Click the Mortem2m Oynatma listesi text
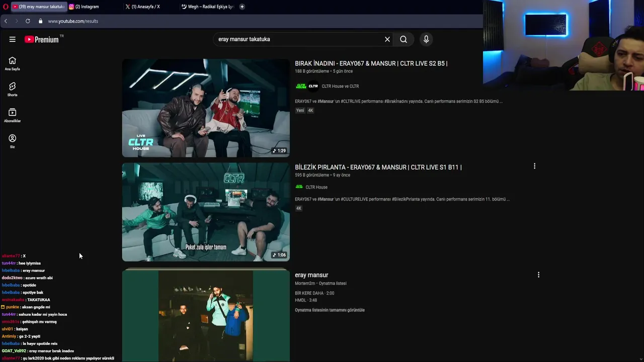This screenshot has width=644, height=362. coord(320,283)
